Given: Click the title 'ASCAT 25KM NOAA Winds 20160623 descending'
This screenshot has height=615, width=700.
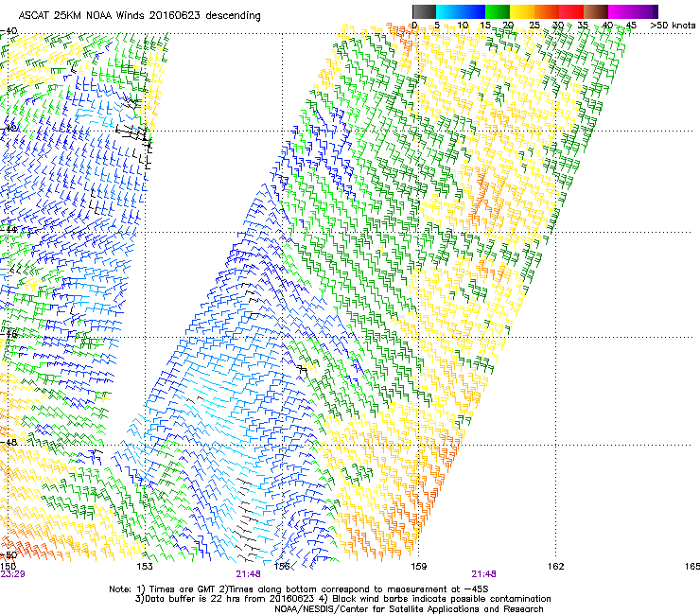Looking at the screenshot, I should click(139, 16).
